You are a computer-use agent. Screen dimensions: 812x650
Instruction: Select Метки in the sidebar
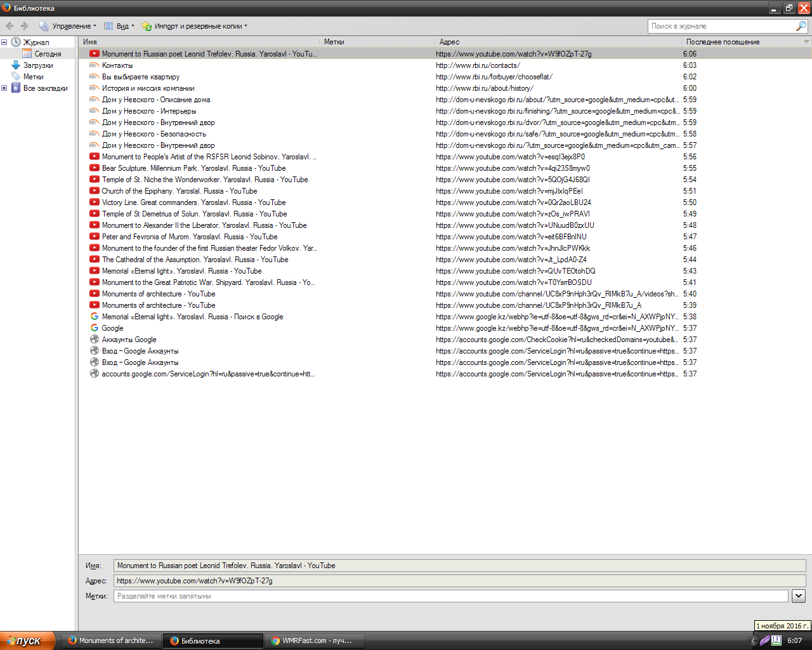(33, 77)
